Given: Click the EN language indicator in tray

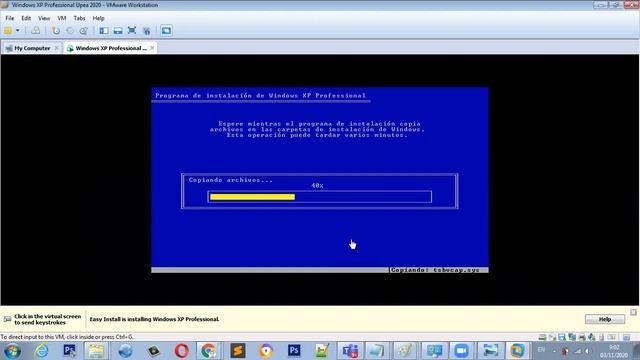Looking at the screenshot, I should tap(541, 350).
